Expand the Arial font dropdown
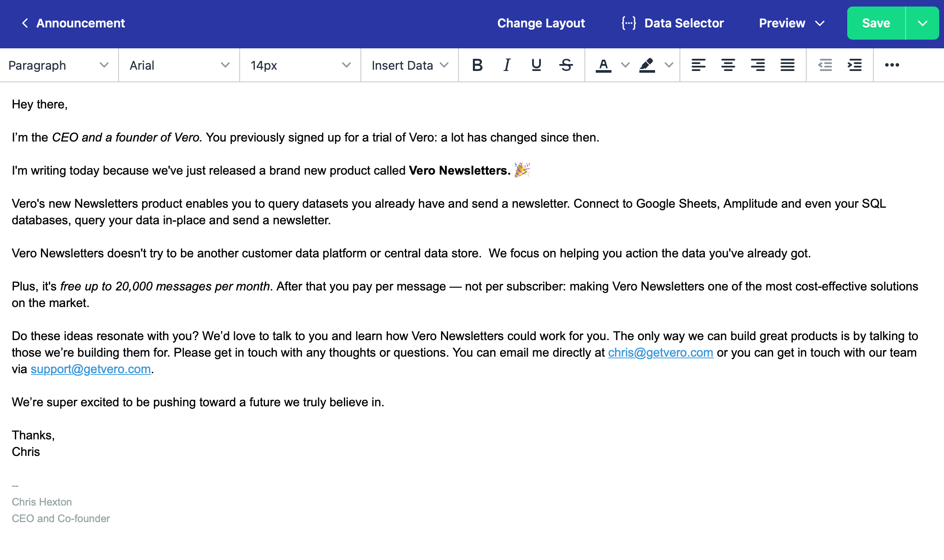 click(179, 65)
